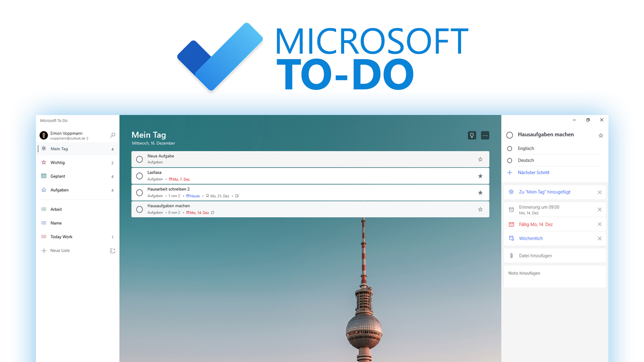Image resolution: width=644 pixels, height=362 pixels.
Task: Open the reminder alarm clock icon
Action: pyautogui.click(x=511, y=209)
